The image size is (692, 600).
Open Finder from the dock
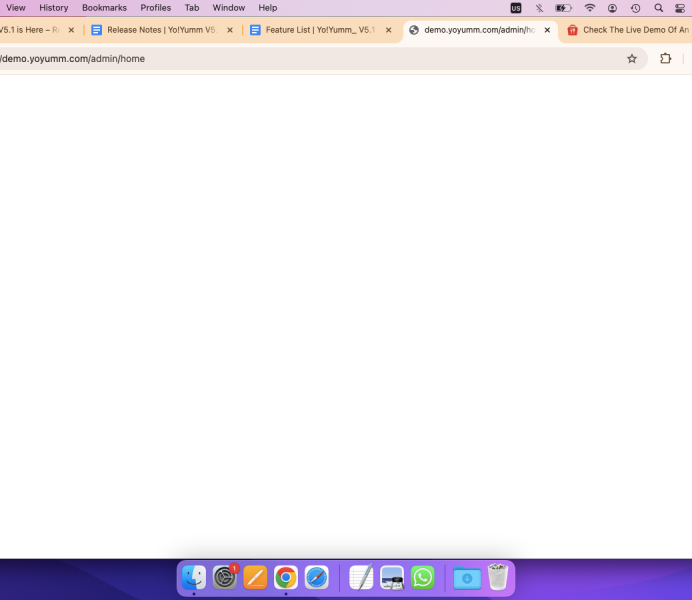[194, 577]
